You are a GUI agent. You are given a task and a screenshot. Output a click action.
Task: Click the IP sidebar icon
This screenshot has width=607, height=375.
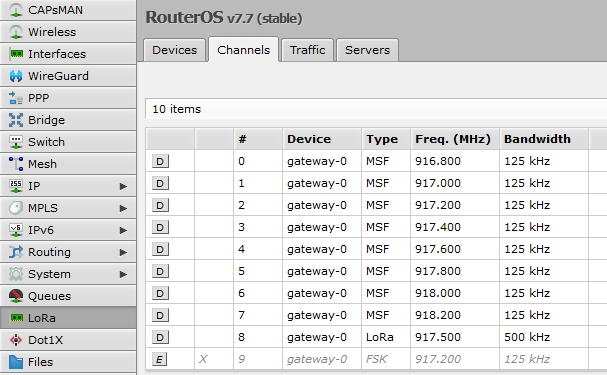pos(16,186)
